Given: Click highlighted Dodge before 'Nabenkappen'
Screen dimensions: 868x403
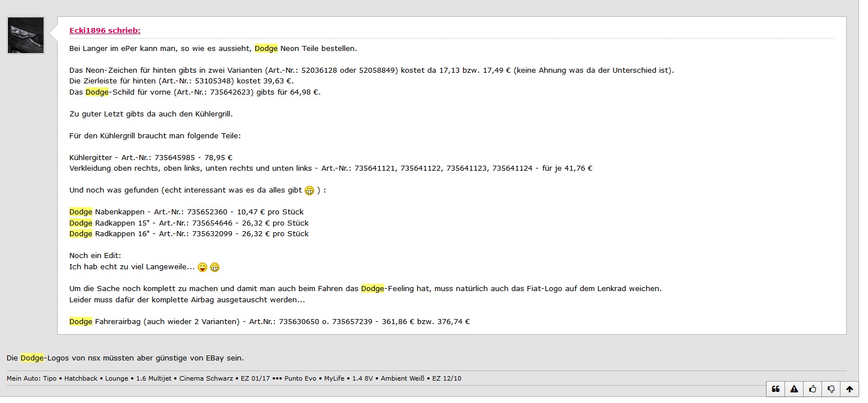Looking at the screenshot, I should 81,212.
